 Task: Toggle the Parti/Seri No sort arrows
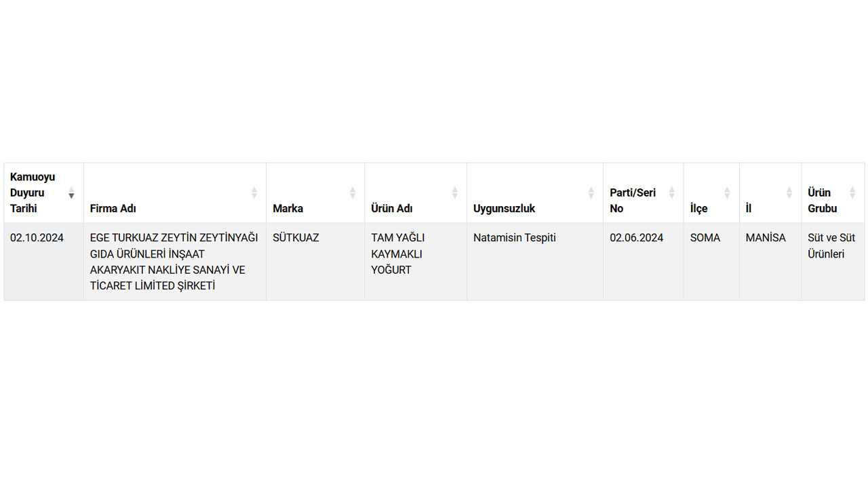click(671, 192)
